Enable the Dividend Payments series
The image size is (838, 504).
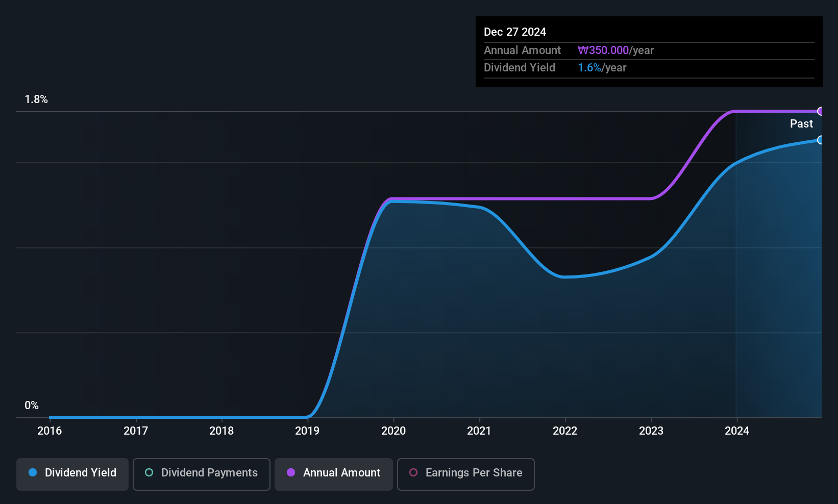pyautogui.click(x=202, y=474)
